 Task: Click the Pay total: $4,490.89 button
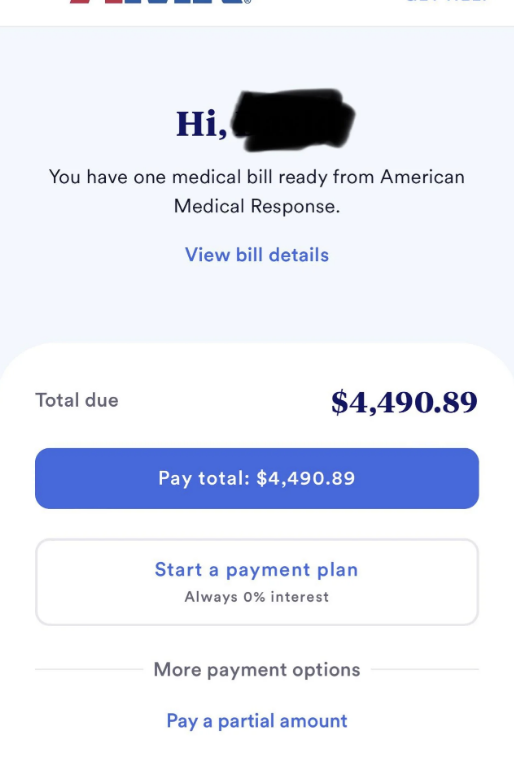coord(257,478)
